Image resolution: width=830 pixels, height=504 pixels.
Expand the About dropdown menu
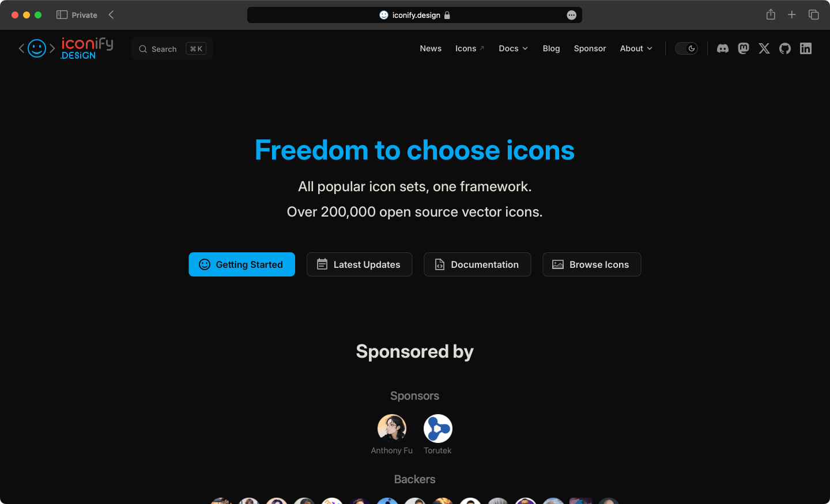pyautogui.click(x=636, y=48)
